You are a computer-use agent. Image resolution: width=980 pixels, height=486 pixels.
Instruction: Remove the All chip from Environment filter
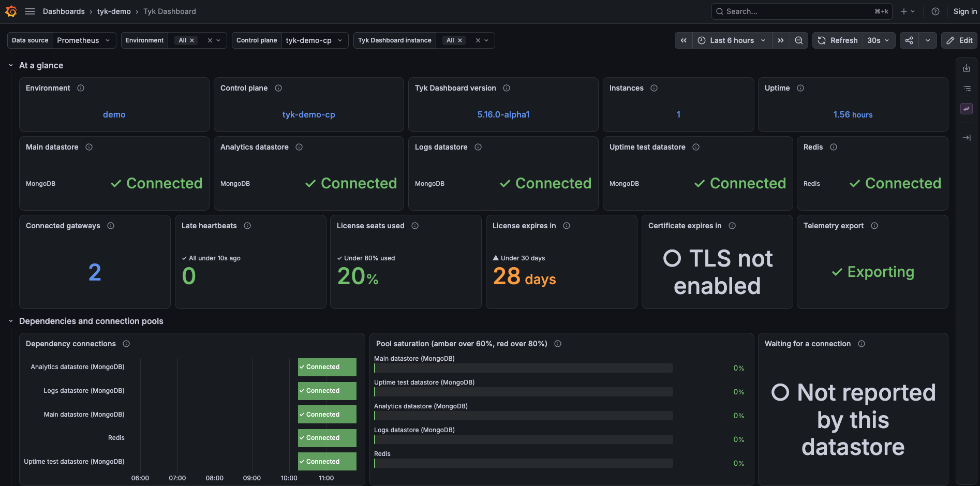192,40
